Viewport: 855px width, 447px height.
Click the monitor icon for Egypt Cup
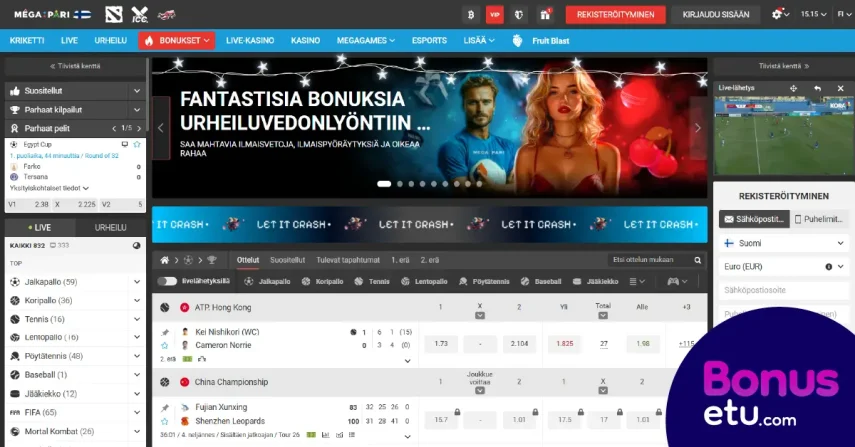pyautogui.click(x=125, y=144)
